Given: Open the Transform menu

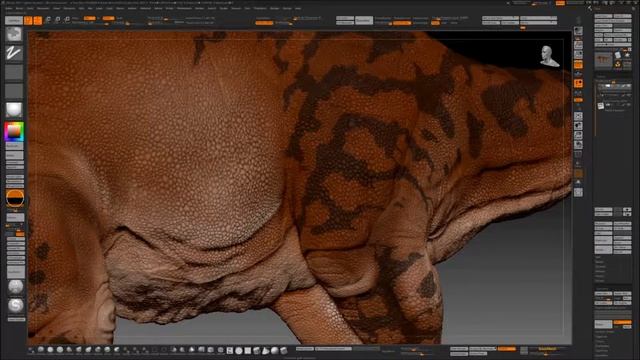Looking at the screenshot, I should click(x=260, y=8).
